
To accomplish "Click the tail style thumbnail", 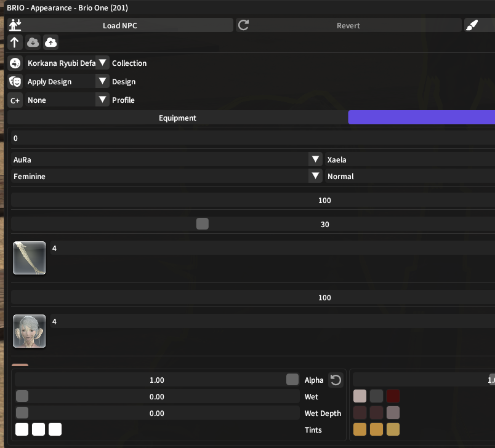I will (30, 258).
